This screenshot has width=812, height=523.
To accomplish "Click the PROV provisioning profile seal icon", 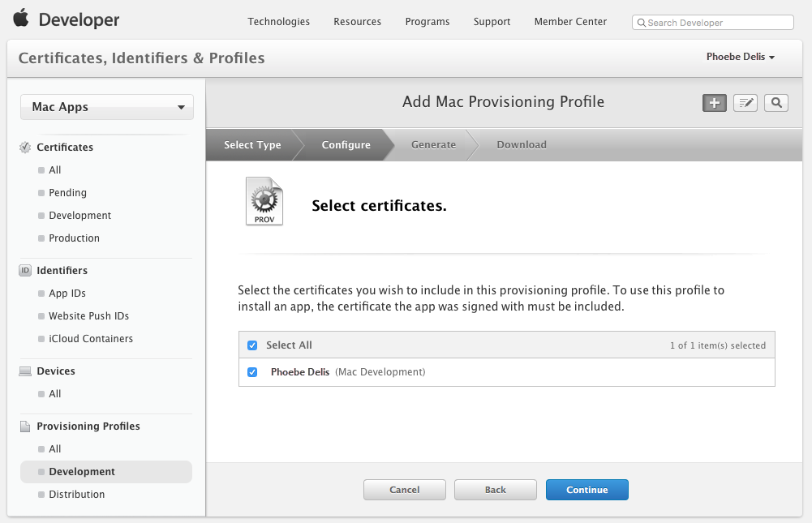I will click(264, 200).
